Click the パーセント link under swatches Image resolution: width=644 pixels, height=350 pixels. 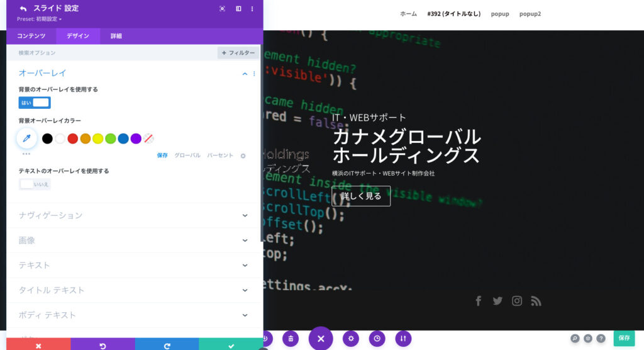(219, 155)
